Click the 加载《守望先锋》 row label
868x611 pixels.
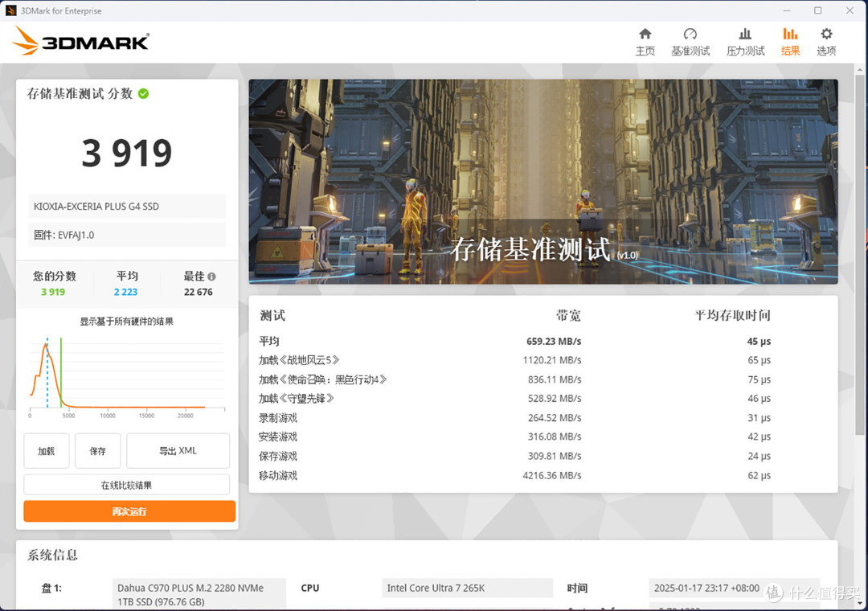tap(296, 398)
